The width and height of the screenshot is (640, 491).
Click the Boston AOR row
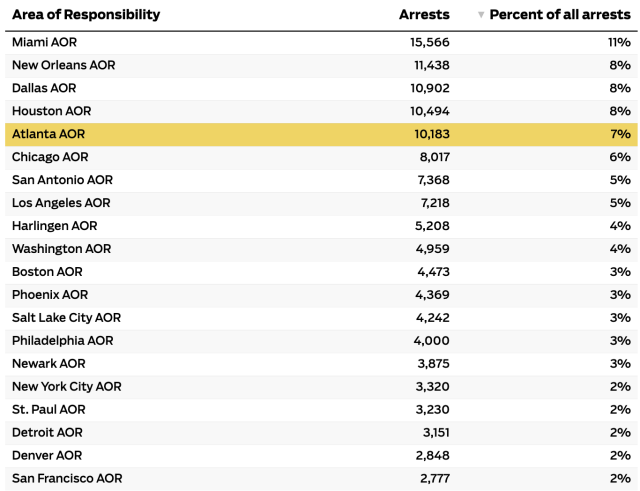pyautogui.click(x=47, y=272)
